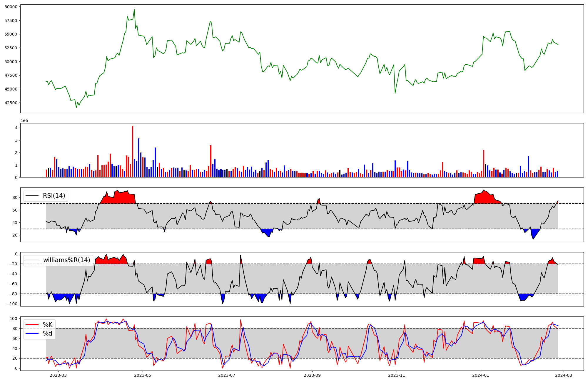Select the 2023-09 date axis label
Image resolution: width=588 pixels, height=382 pixels.
coord(312,375)
